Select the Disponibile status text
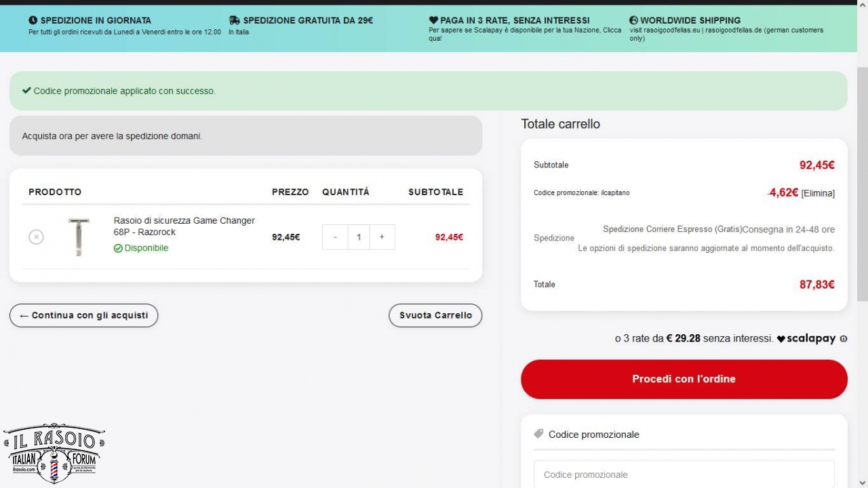Image resolution: width=868 pixels, height=488 pixels. (x=146, y=248)
